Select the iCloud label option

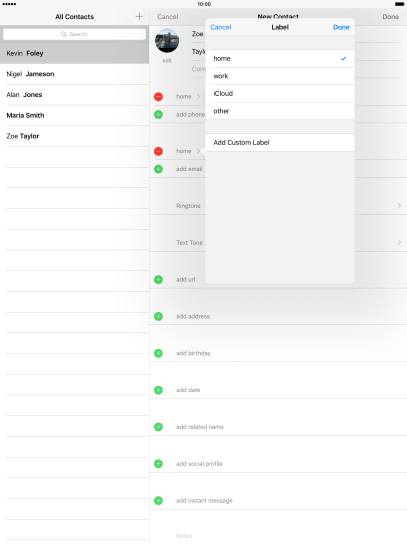[x=280, y=94]
